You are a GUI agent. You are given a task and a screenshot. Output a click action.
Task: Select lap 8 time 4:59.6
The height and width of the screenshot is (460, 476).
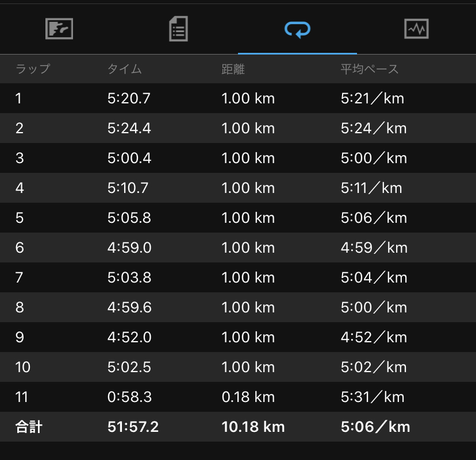pos(129,307)
